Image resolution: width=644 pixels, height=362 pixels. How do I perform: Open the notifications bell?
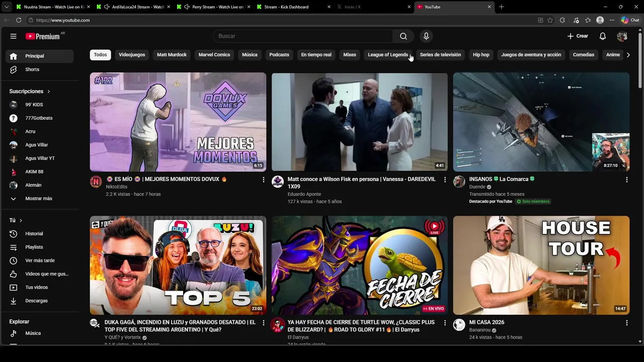602,36
